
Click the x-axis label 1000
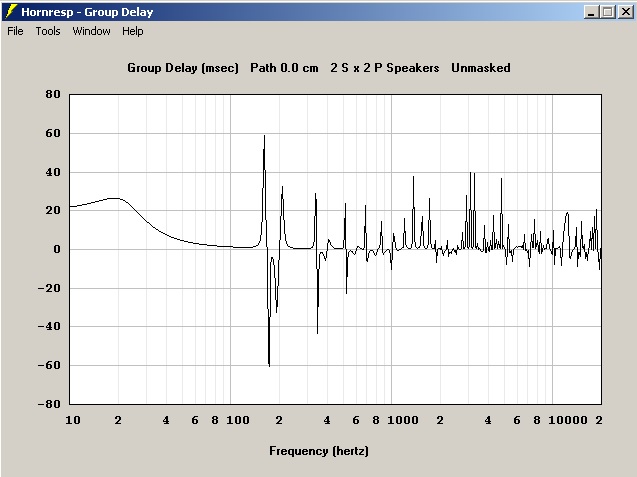point(403,420)
